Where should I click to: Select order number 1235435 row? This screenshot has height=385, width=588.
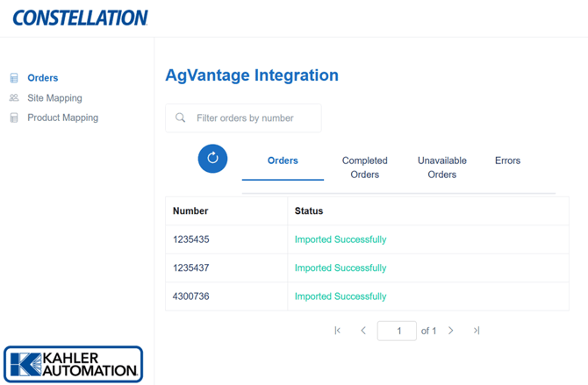coord(191,239)
